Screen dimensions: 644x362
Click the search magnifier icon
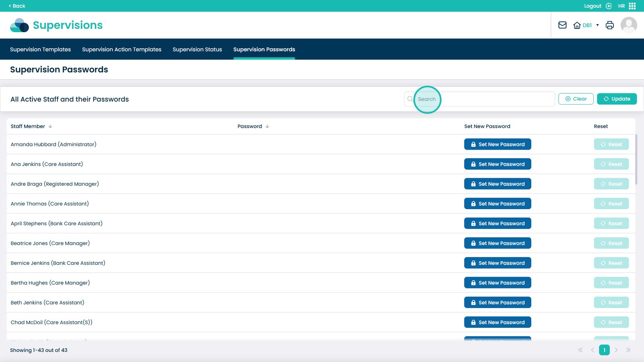(x=410, y=99)
